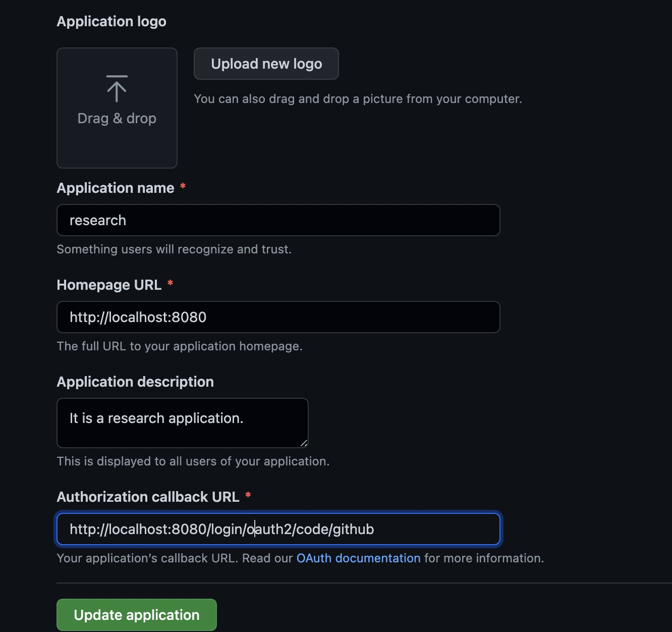Click into the Homepage URL input field
Image resolution: width=672 pixels, height=632 pixels.
coord(278,317)
